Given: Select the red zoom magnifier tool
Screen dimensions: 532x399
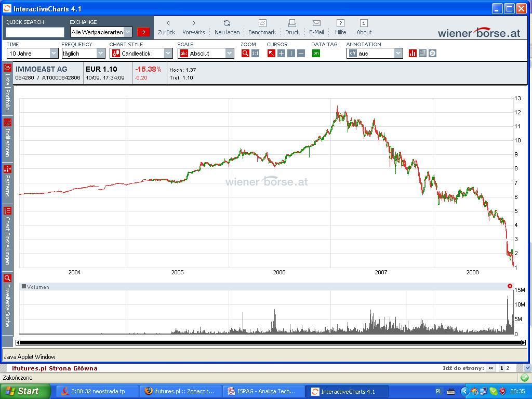Looking at the screenshot, I should (x=245, y=54).
